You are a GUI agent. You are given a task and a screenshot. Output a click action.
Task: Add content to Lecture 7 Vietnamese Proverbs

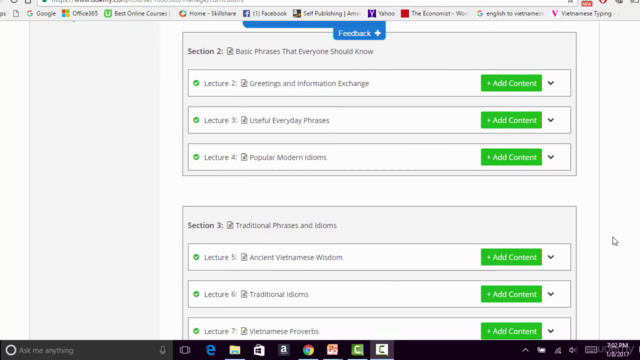(x=511, y=331)
